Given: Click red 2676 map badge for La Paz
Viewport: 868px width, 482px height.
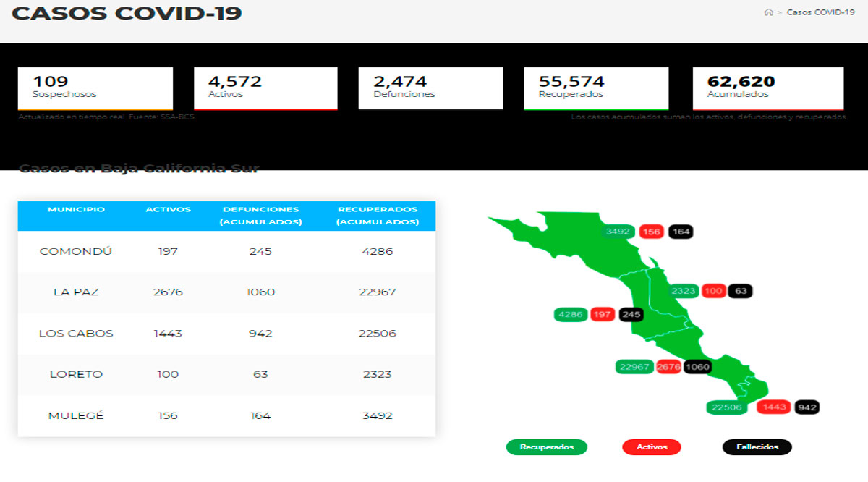Looking at the screenshot, I should pos(669,367).
